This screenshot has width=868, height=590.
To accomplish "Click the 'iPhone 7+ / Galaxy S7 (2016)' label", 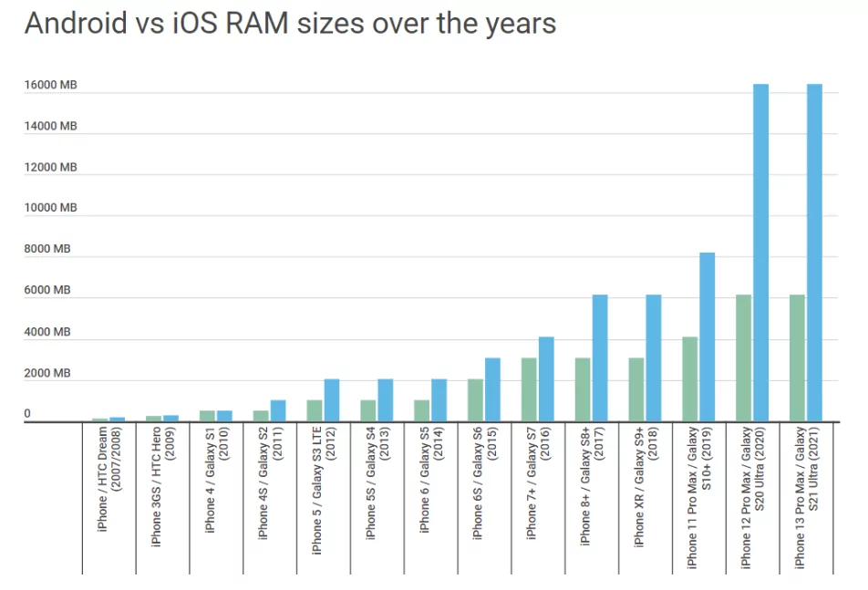I will coord(539,482).
